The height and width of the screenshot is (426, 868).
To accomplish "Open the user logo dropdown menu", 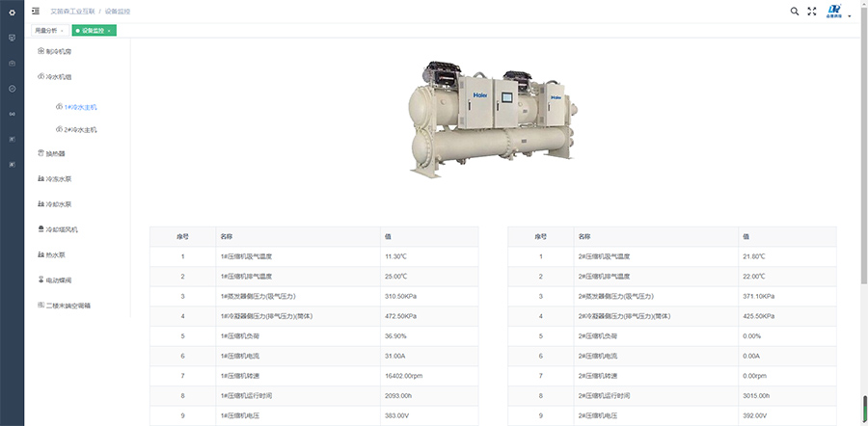I will (x=837, y=12).
